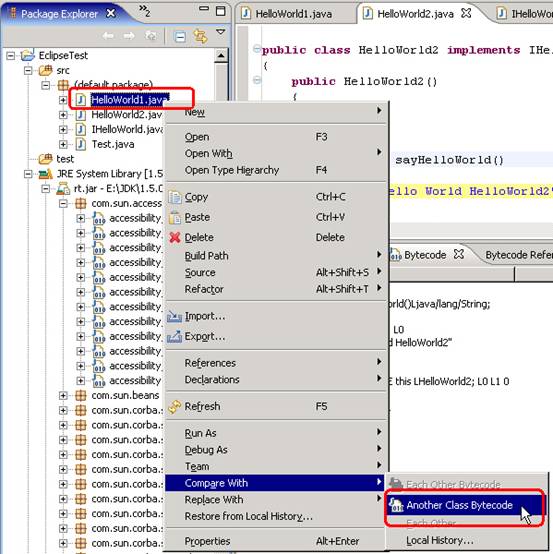The image size is (553, 554).
Task: Collapse the JRE System Library node
Action: pyautogui.click(x=28, y=174)
